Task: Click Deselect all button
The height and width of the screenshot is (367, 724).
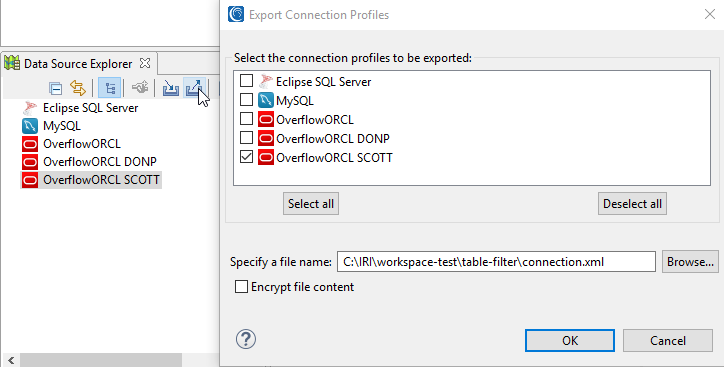Action: click(x=632, y=204)
